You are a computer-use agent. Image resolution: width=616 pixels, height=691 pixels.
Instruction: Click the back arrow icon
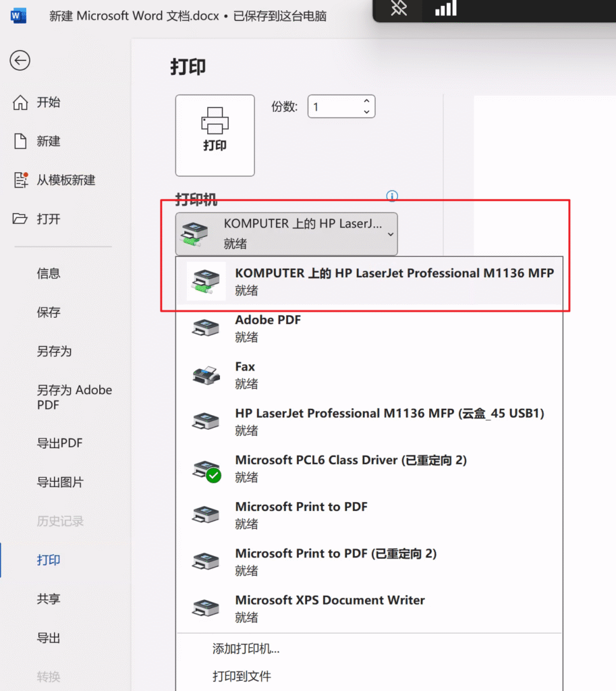[20, 61]
